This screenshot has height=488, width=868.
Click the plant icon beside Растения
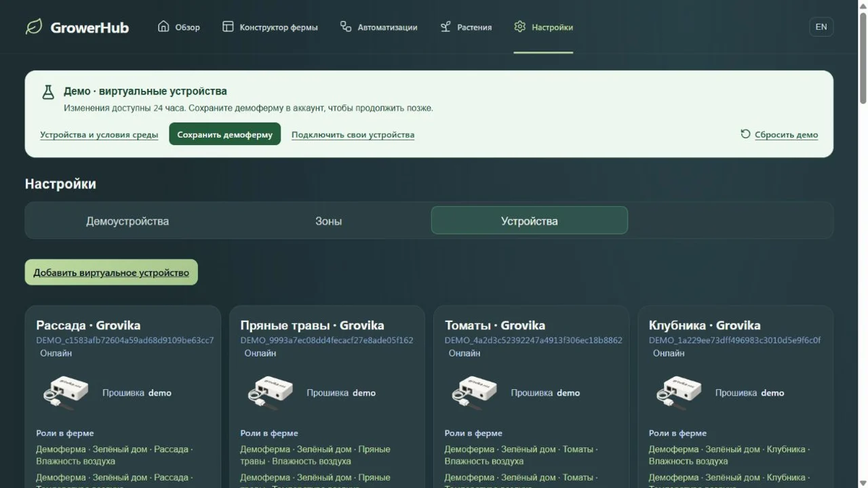tap(446, 26)
